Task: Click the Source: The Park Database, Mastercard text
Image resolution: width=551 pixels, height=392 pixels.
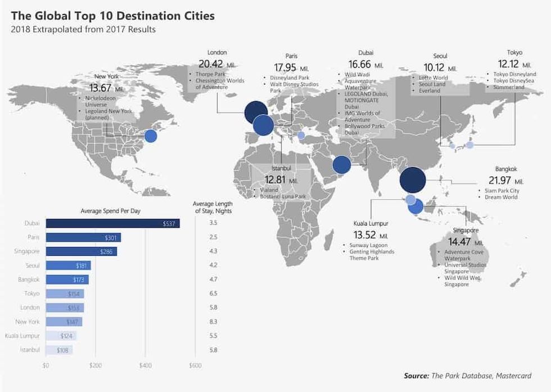Action: [475, 376]
